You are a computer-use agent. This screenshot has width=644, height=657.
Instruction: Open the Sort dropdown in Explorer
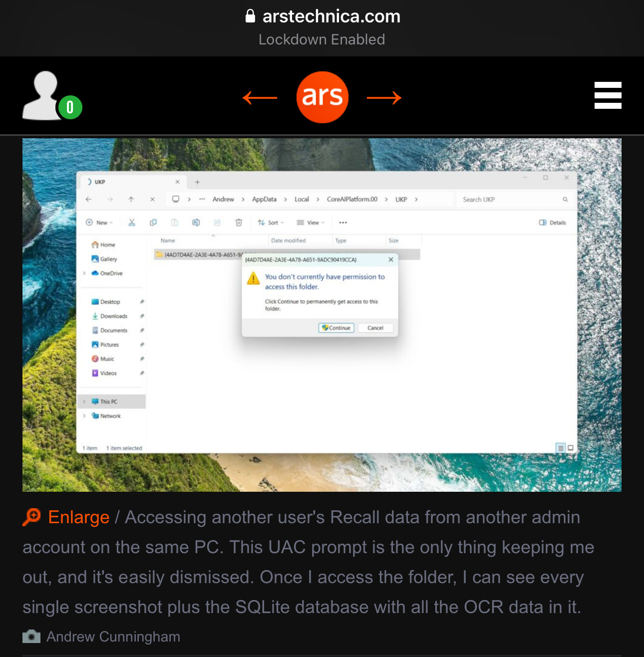[271, 223]
